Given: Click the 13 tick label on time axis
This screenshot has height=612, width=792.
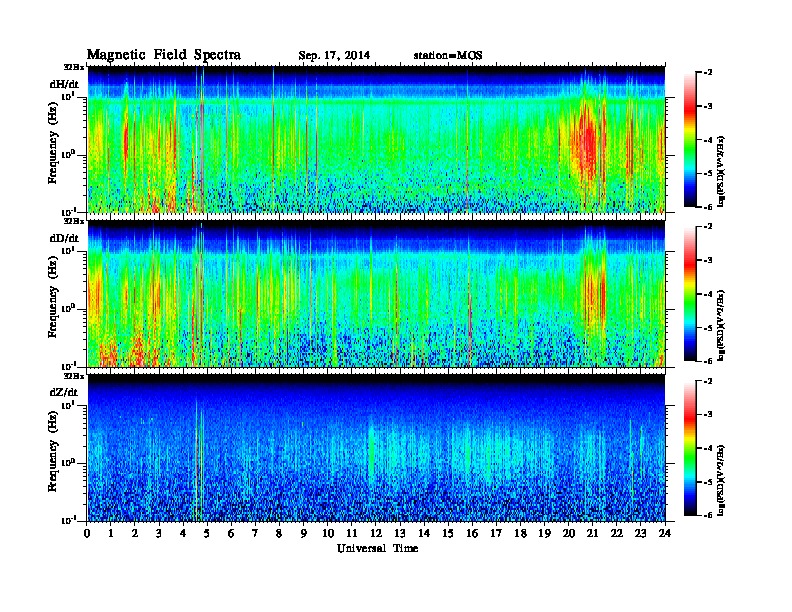Looking at the screenshot, I should pyautogui.click(x=400, y=533).
